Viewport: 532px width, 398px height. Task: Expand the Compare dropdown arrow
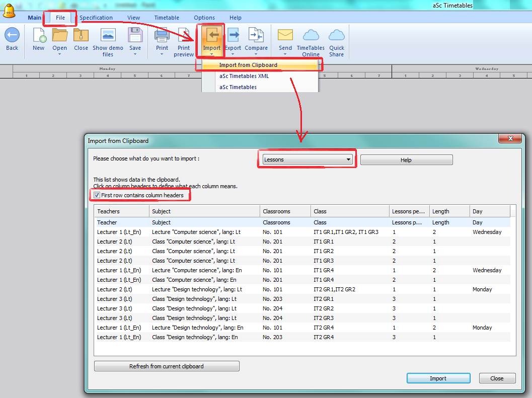(256, 54)
